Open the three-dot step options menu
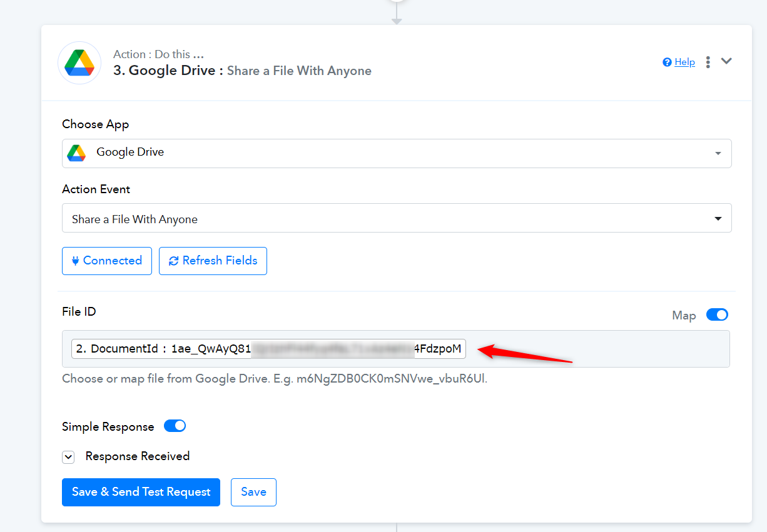Viewport: 767px width, 532px height. point(708,62)
